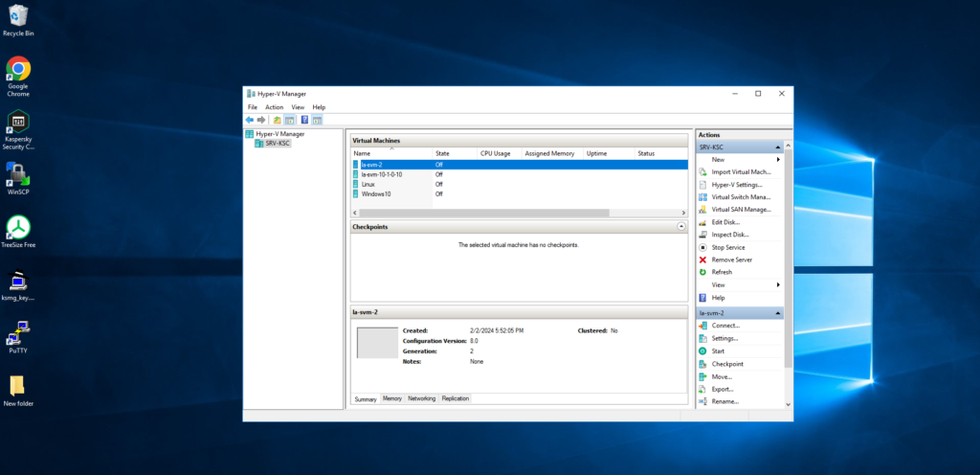Toggle Show/Hide Action Pane toolbar icon

point(318,120)
